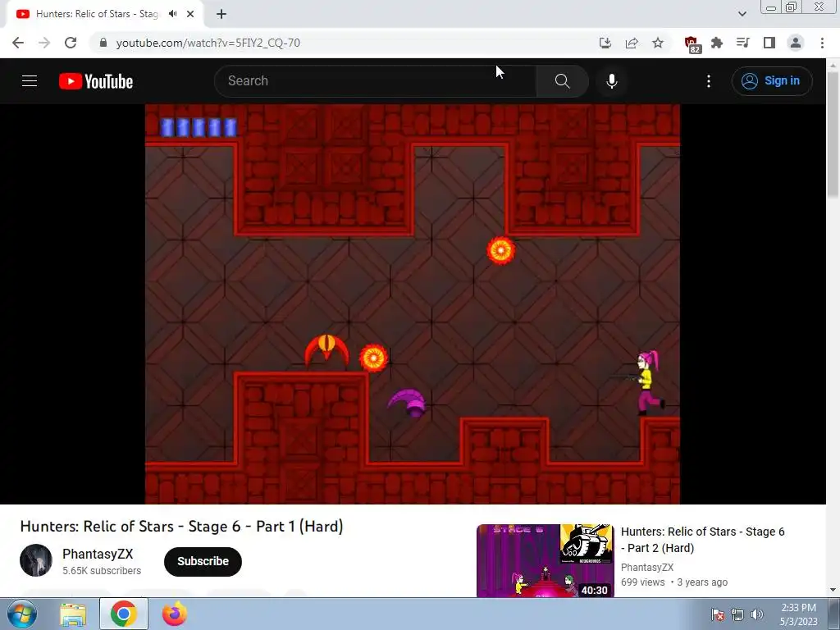Focus the YouTube Search field

click(376, 81)
